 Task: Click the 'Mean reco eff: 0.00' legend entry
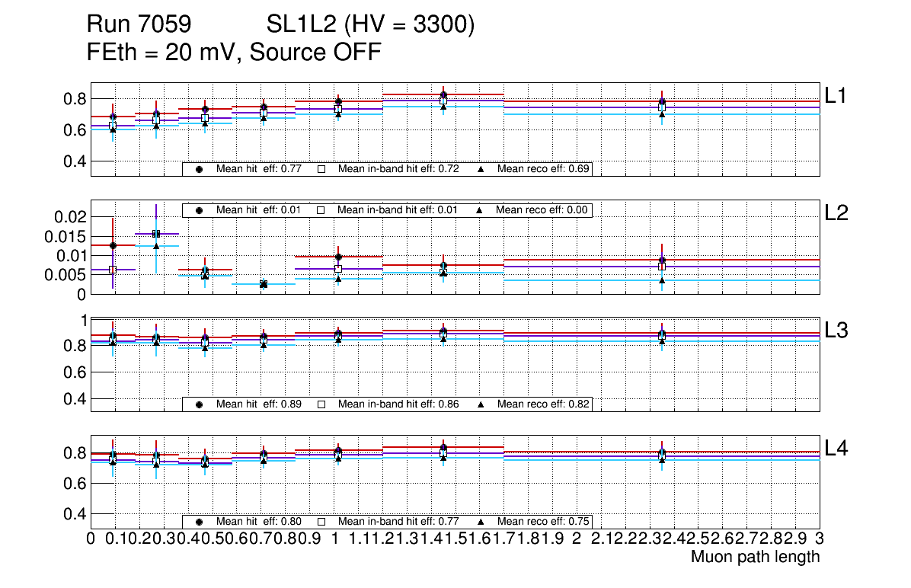(x=542, y=210)
